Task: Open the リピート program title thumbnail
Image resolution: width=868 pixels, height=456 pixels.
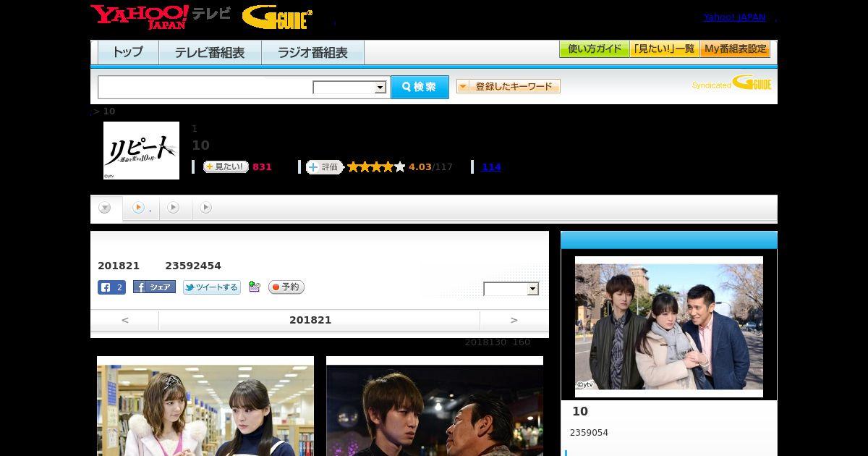Action: pyautogui.click(x=141, y=151)
